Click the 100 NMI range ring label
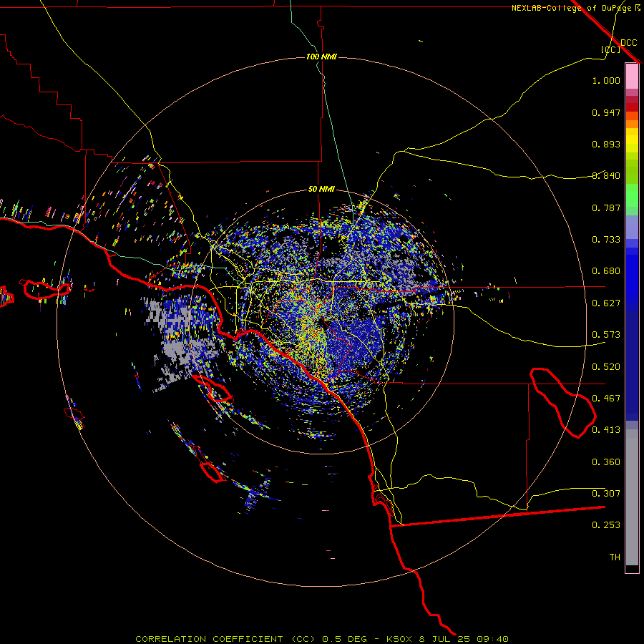The image size is (644, 644). point(321,57)
